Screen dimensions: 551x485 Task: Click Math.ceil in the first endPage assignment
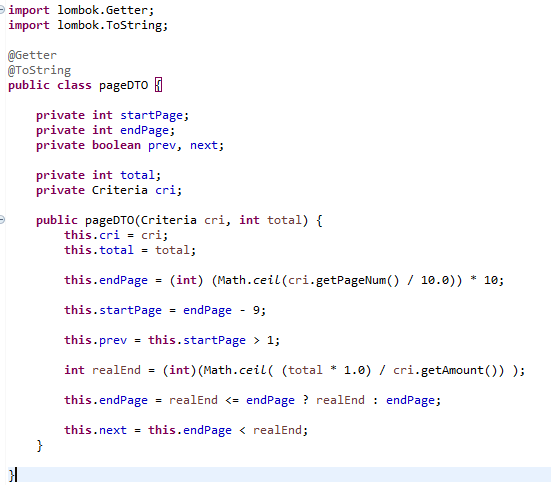click(249, 280)
